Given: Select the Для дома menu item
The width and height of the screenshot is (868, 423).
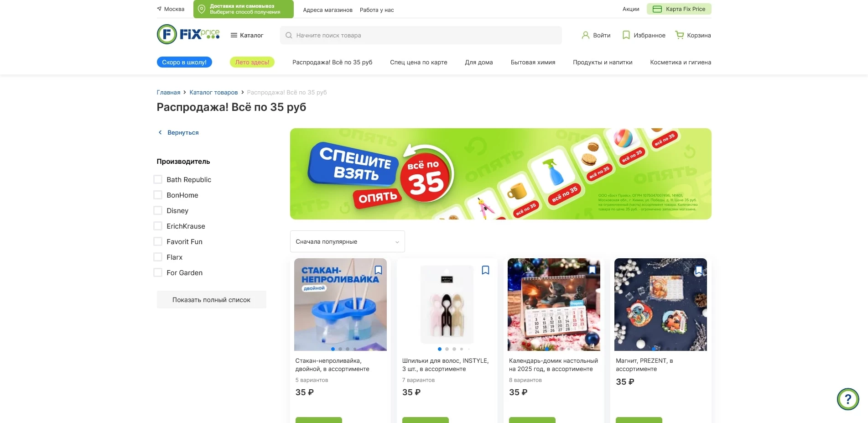Looking at the screenshot, I should point(479,62).
